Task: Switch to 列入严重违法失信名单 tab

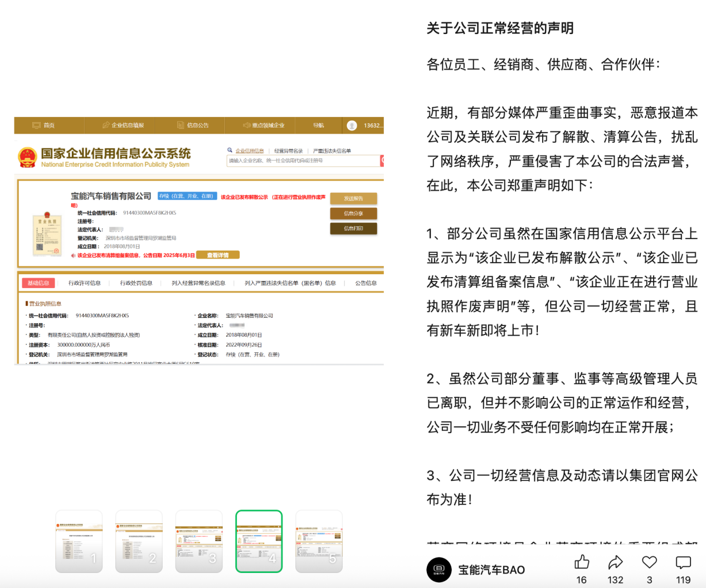Action: [x=290, y=283]
